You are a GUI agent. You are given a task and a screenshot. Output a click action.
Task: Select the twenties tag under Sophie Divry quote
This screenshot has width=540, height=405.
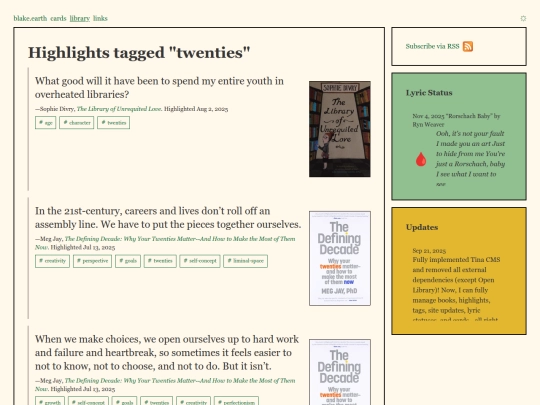click(x=114, y=123)
